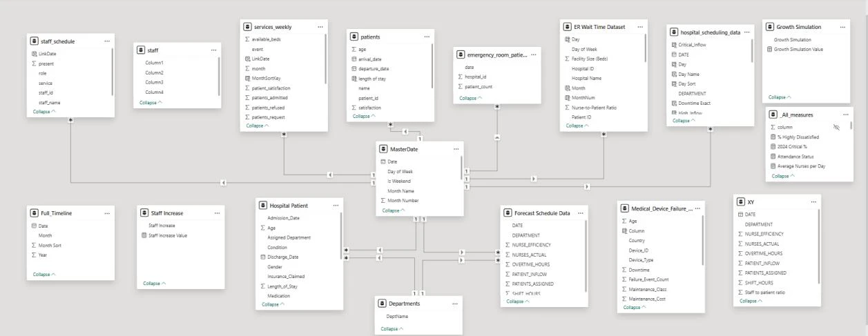Open more options menu on staff table

pos(213,50)
